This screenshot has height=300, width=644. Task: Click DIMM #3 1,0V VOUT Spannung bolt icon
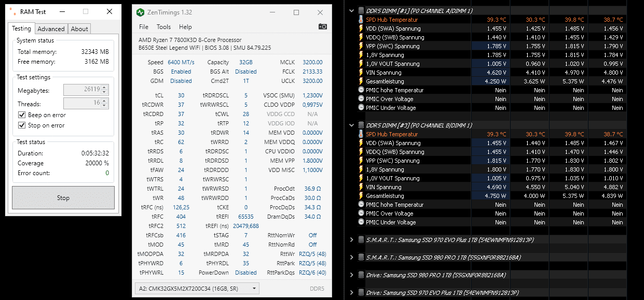point(361,178)
